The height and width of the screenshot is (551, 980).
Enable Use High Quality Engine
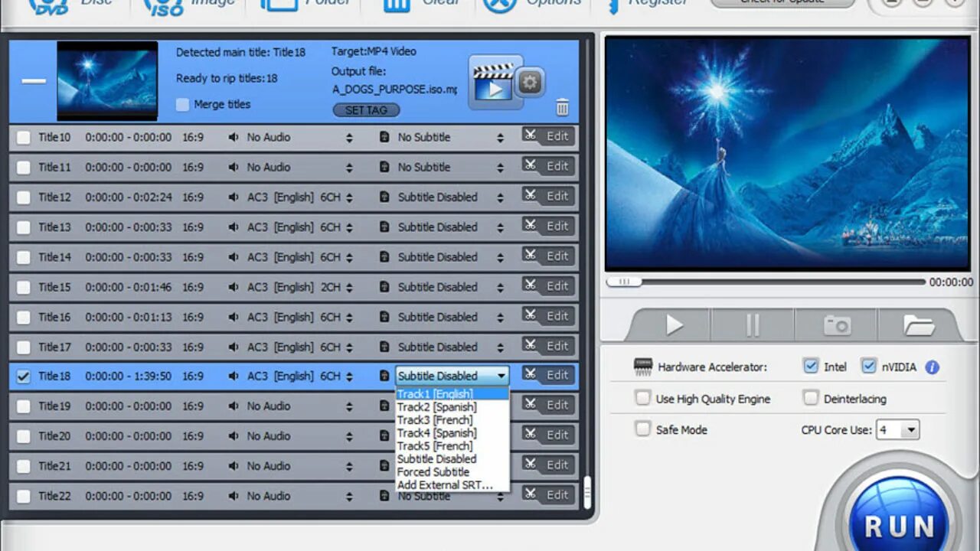(x=642, y=398)
